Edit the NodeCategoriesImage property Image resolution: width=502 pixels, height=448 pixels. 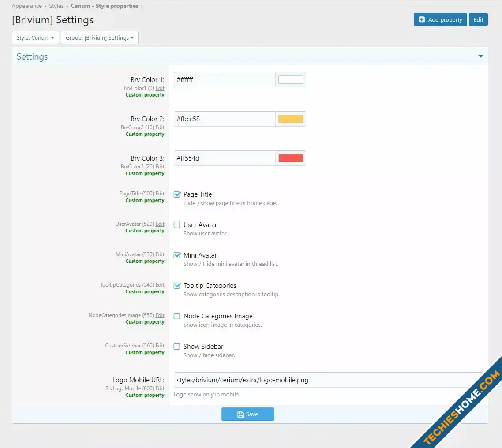click(160, 315)
